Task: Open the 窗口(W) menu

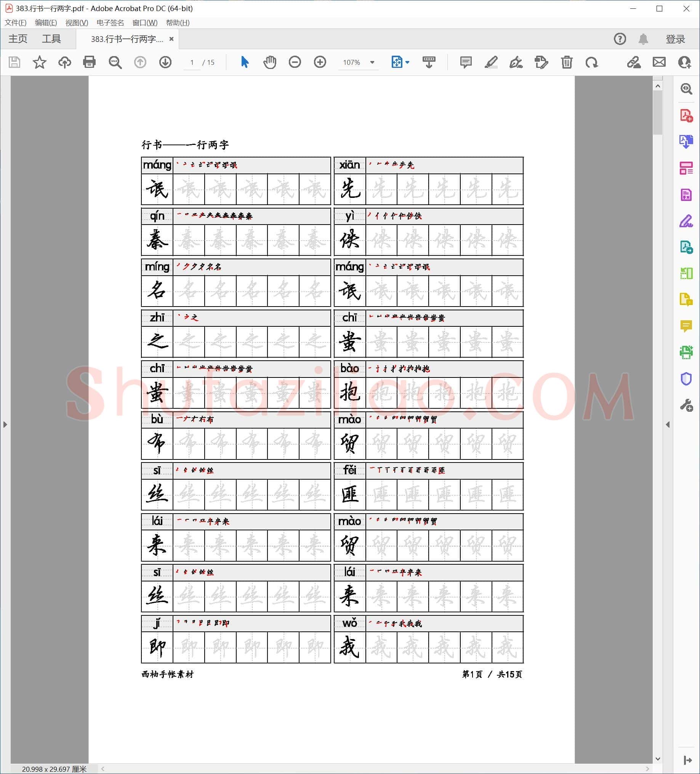Action: (145, 22)
